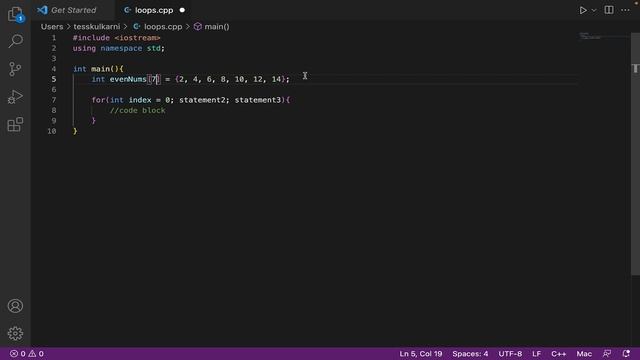The width and height of the screenshot is (640, 360).
Task: Open Manage settings gear
Action: point(15,333)
